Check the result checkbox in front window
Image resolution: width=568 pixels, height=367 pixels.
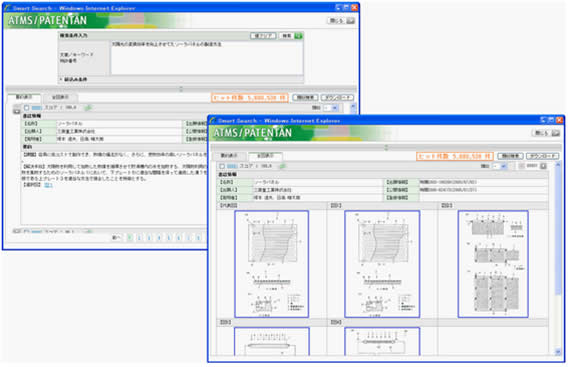(x=222, y=166)
